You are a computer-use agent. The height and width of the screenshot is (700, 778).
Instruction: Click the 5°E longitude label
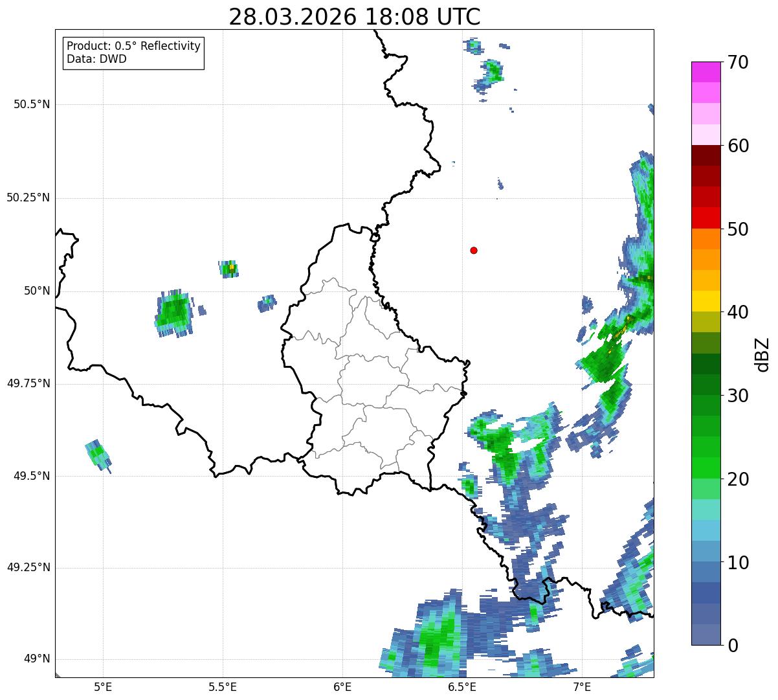(x=103, y=686)
